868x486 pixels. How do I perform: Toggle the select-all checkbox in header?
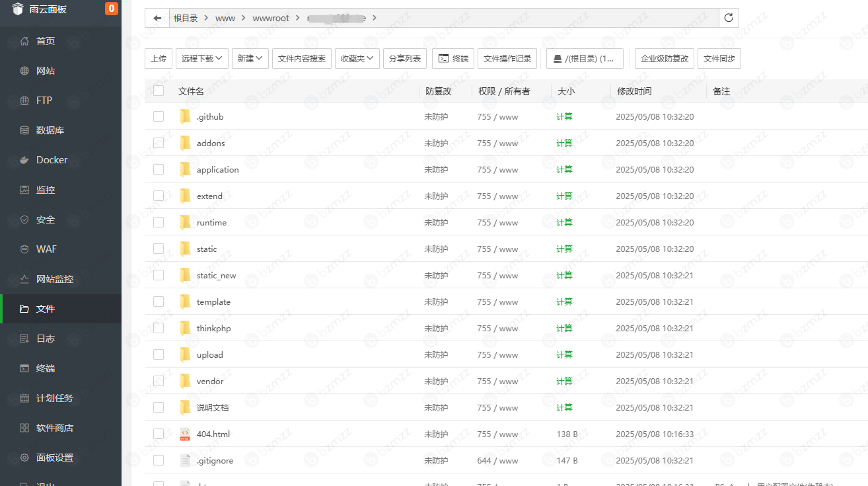(159, 91)
